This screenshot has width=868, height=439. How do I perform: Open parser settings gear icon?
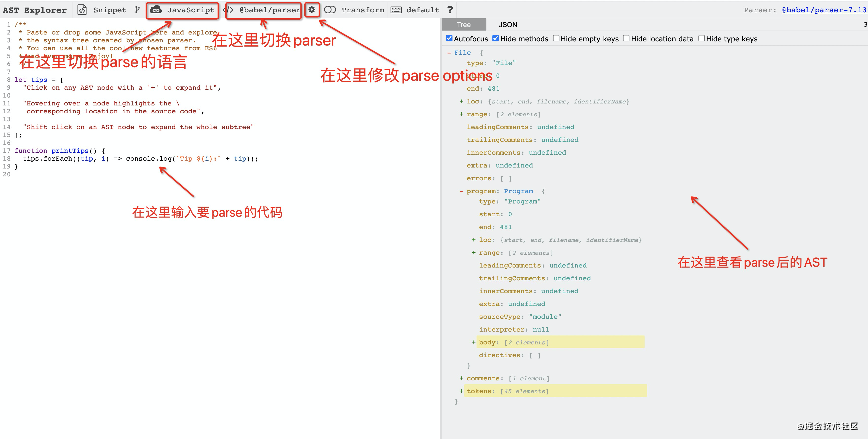pos(312,10)
